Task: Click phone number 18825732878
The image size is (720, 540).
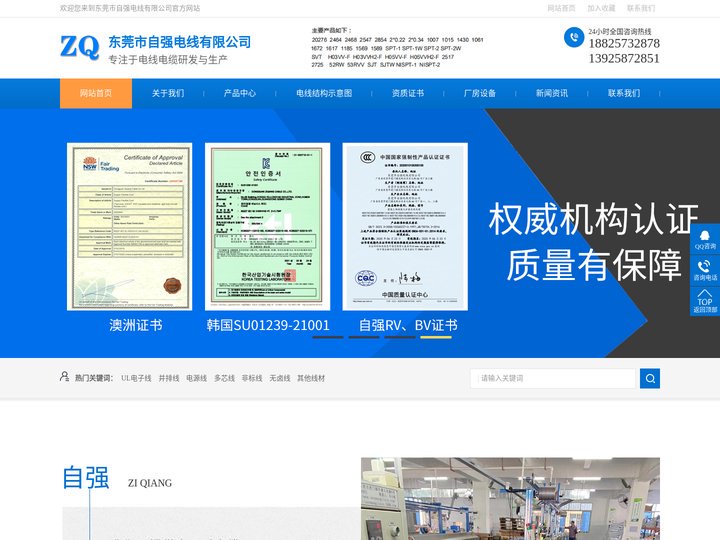Action: tap(624, 44)
